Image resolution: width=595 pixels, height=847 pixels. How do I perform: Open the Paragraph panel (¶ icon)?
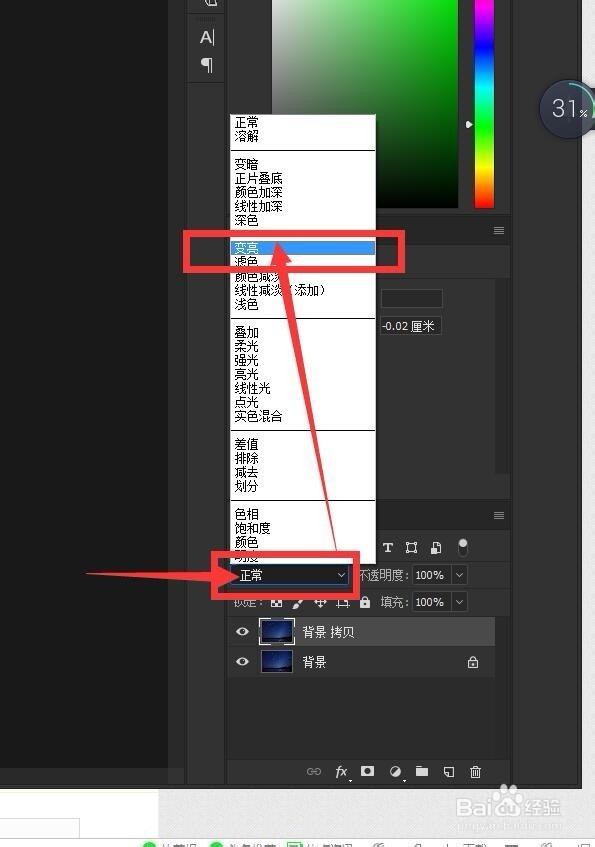[x=207, y=65]
